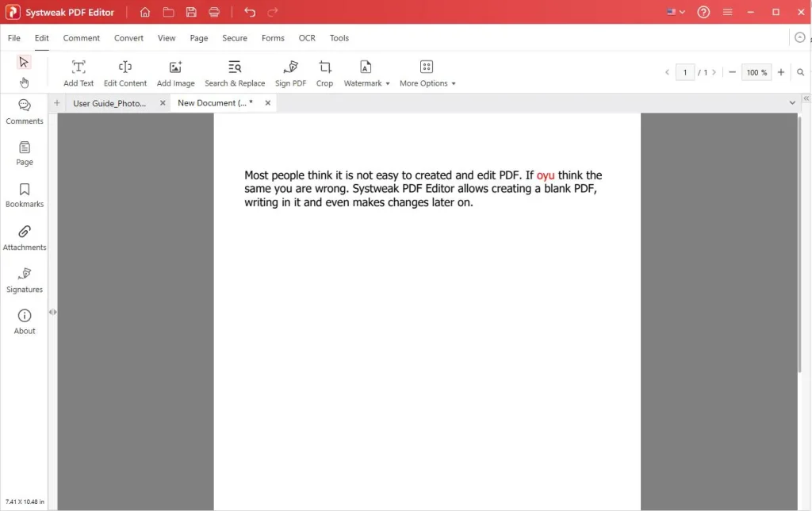Open a file using the folder icon

[168, 12]
